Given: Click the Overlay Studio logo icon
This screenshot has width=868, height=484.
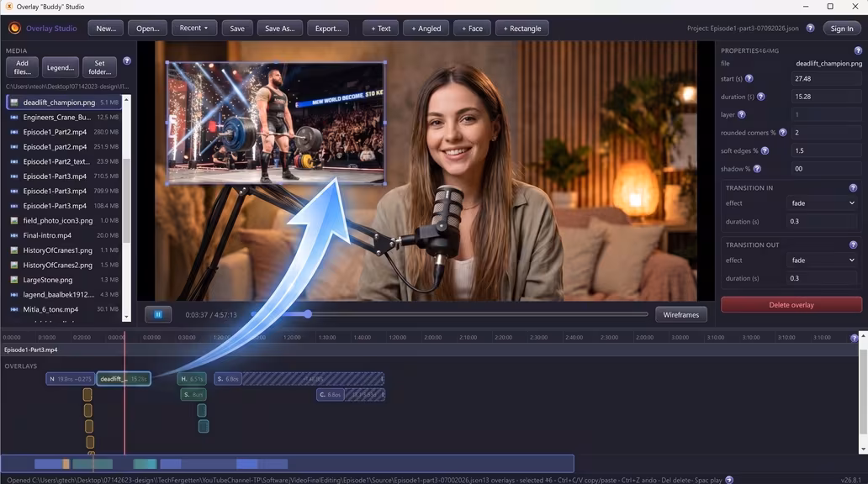Looking at the screenshot, I should point(14,29).
